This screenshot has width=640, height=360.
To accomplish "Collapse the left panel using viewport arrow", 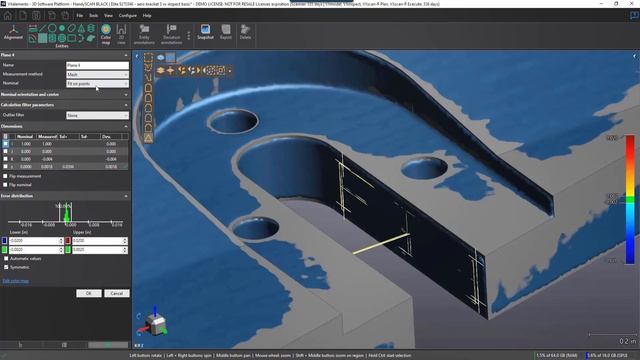I will (137, 56).
